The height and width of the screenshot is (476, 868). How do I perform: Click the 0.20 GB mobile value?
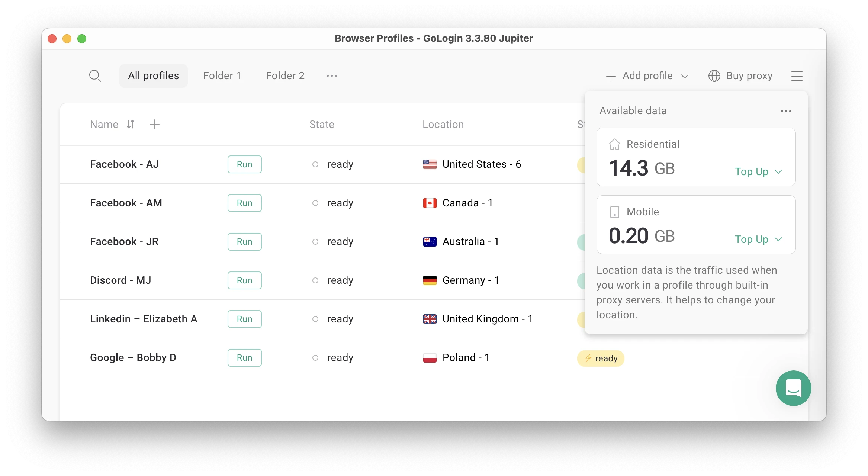point(642,236)
